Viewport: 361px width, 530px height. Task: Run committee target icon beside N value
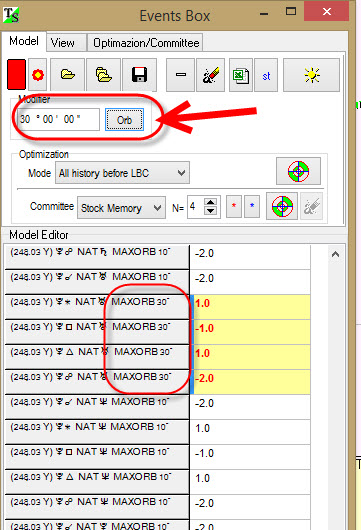pos(282,206)
